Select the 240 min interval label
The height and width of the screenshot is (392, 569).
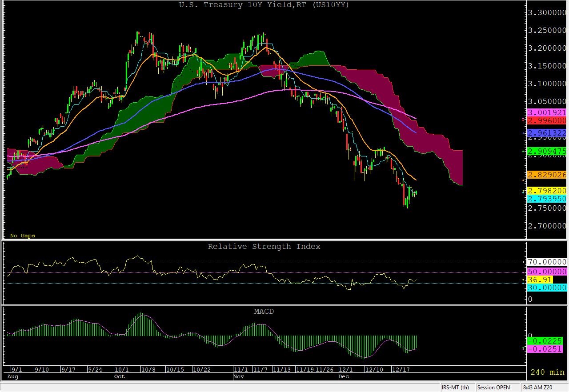pos(547,372)
